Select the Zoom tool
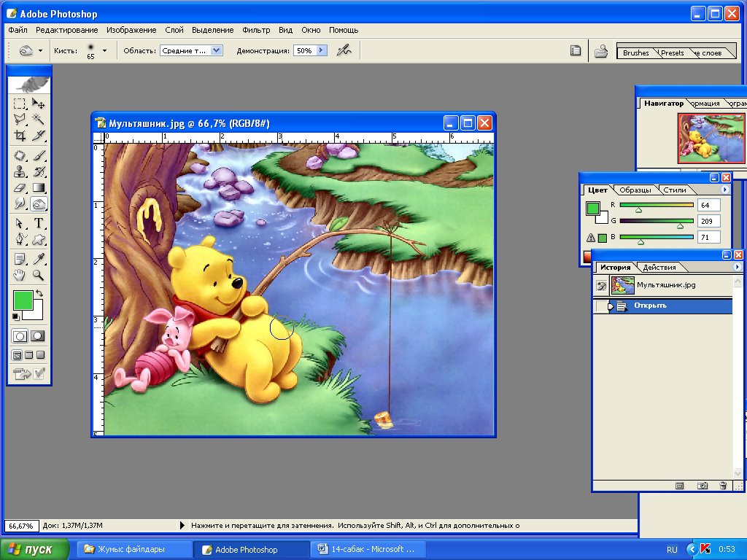 tap(38, 275)
